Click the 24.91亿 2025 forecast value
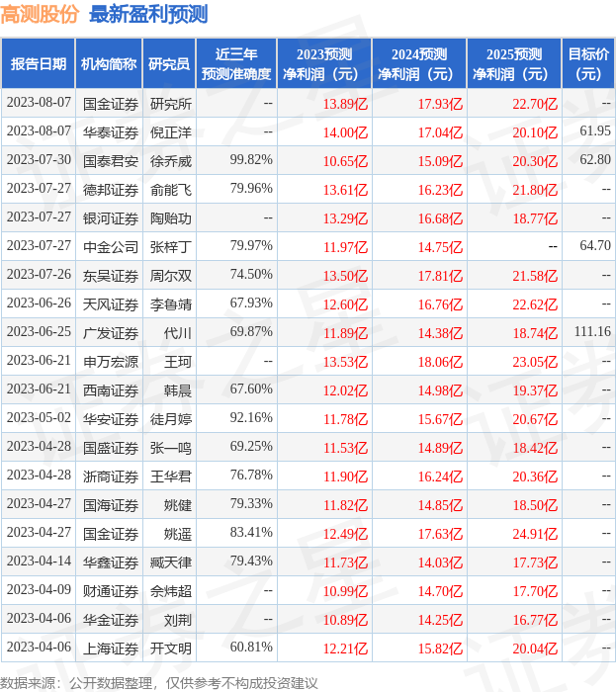The height and width of the screenshot is (692, 616). tap(535, 534)
